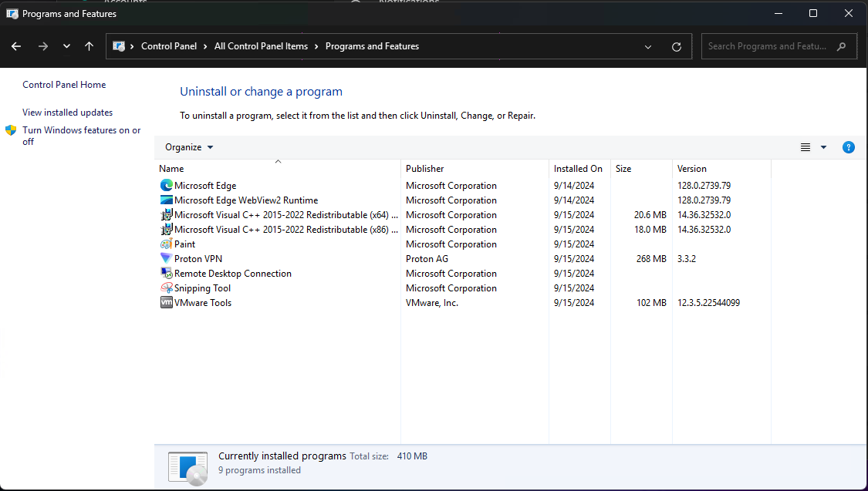868x491 pixels.
Task: Open the recent locations dropdown arrow
Action: (x=66, y=46)
